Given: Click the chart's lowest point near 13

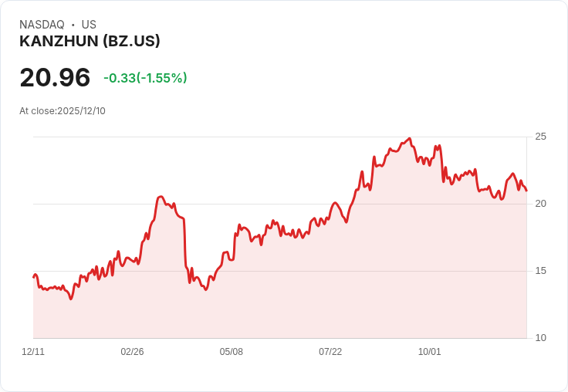Looking at the screenshot, I should [71, 299].
